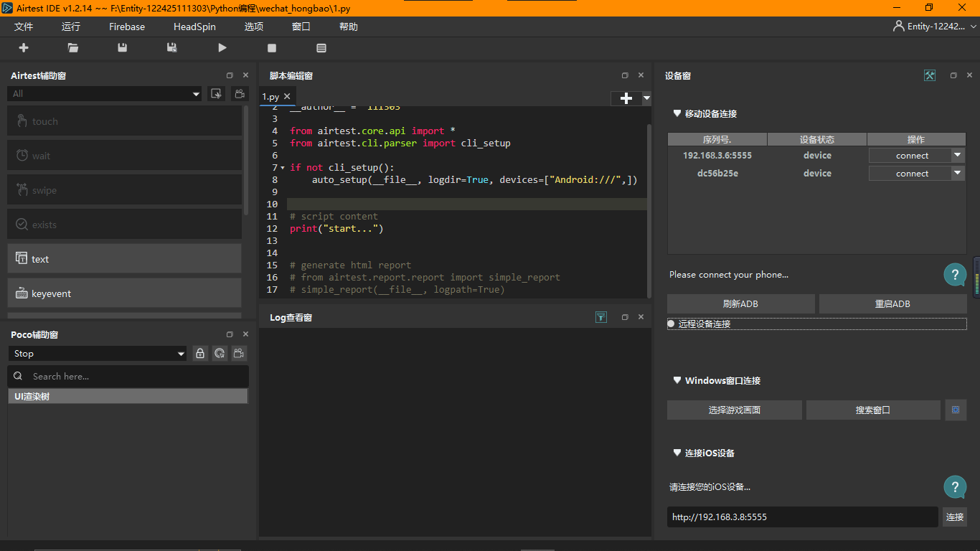Viewport: 980px width, 551px height.
Task: Click the small square icon next to 搜索窗口
Action: (x=956, y=410)
